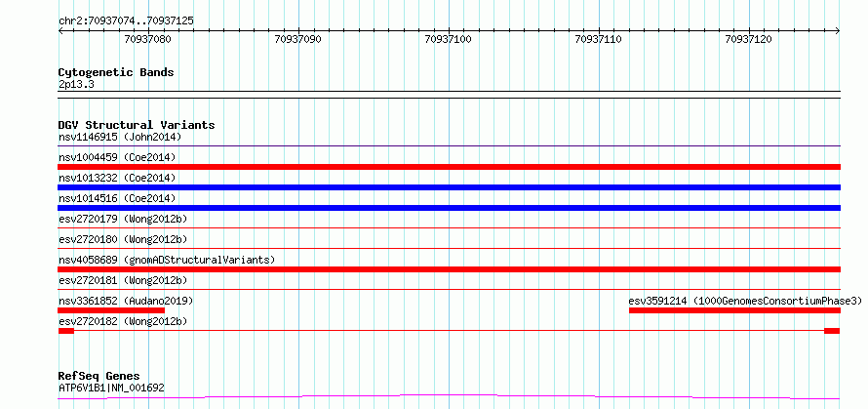868x409 pixels.
Task: Click esv3591214 (1000GenomesConsortiumPhase3) label
Action: [x=745, y=301]
